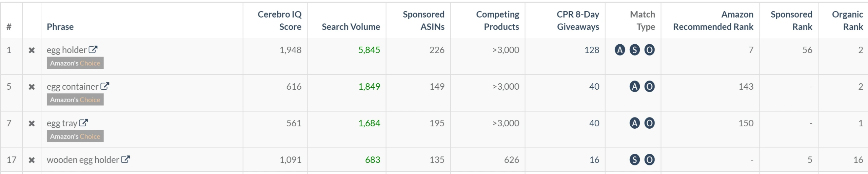Click Amazon's Choice badge under egg tray
868x174 pixels.
point(75,136)
